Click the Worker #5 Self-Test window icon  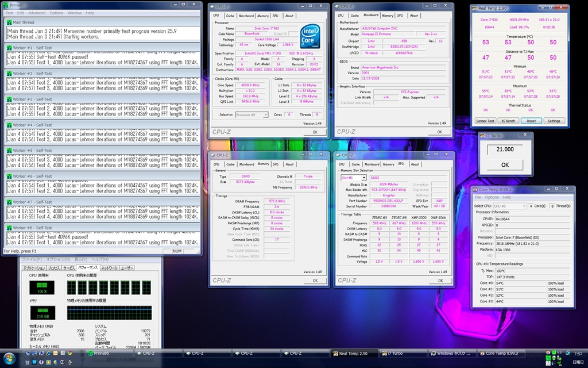click(x=8, y=151)
